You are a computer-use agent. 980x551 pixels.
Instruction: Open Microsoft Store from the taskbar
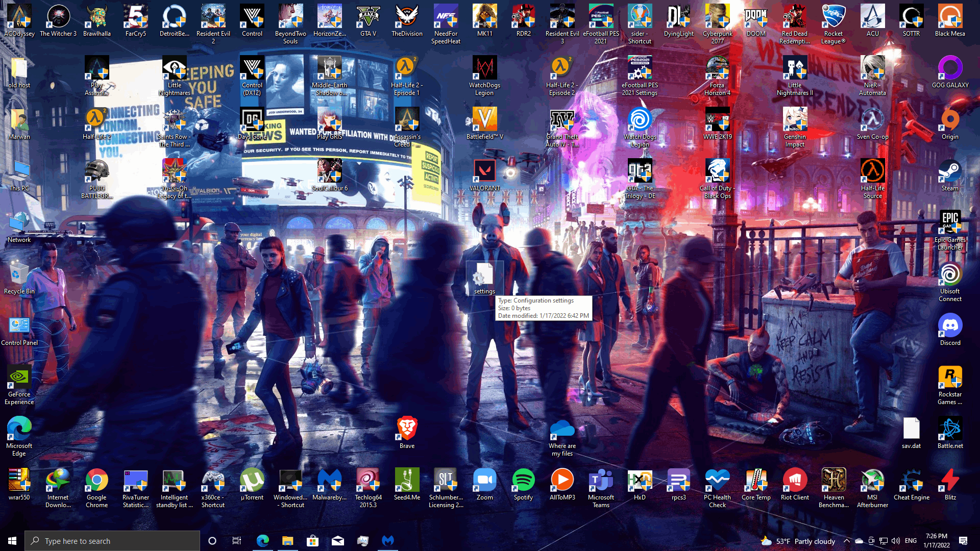pos(312,541)
